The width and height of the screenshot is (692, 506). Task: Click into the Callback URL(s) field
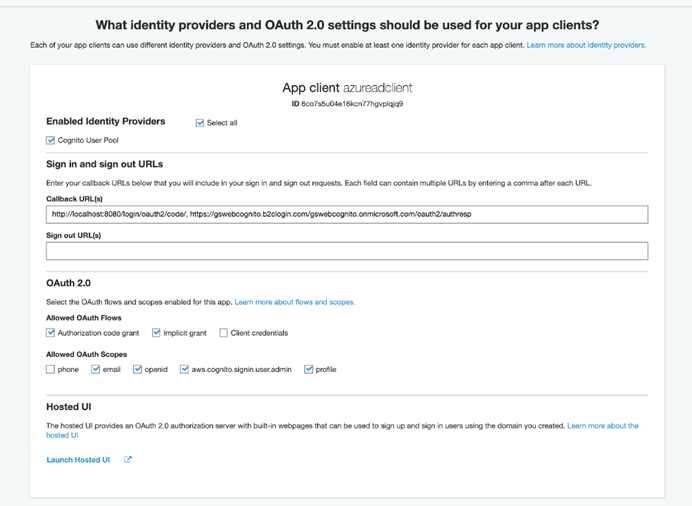pos(347,214)
